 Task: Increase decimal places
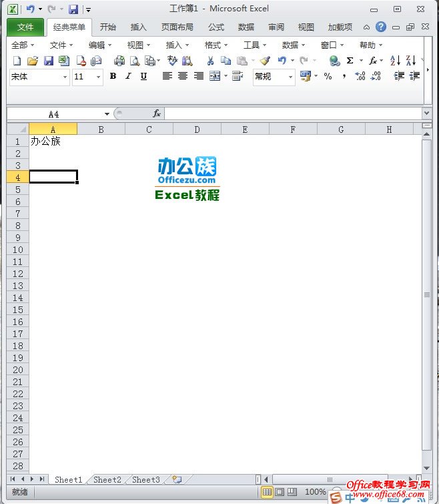click(360, 76)
